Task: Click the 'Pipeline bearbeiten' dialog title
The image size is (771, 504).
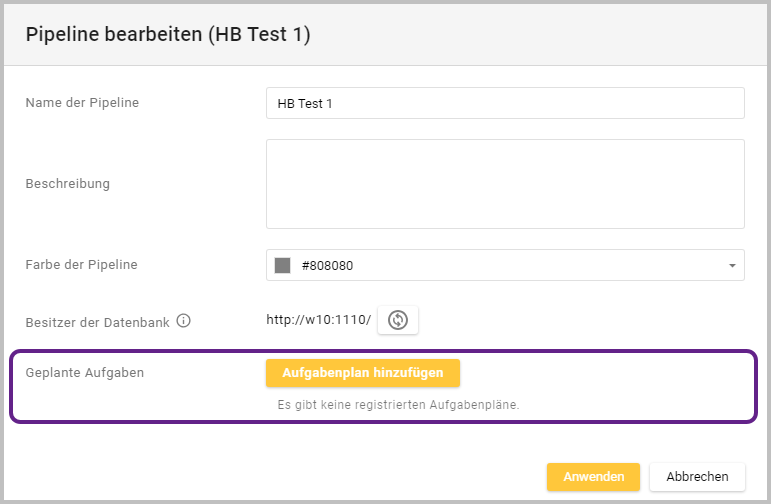Action: (168, 35)
